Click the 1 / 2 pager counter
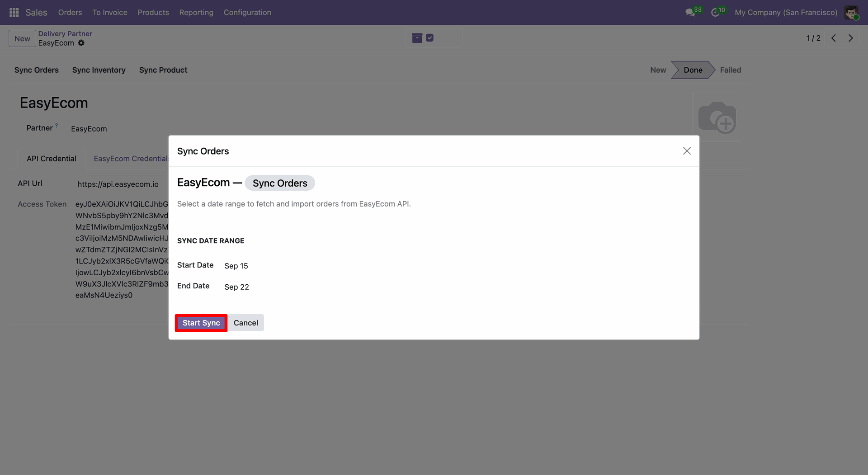The width and height of the screenshot is (868, 475). (813, 38)
